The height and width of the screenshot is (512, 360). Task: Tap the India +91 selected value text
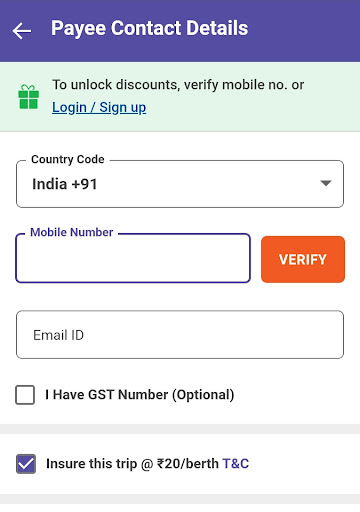[x=65, y=184]
